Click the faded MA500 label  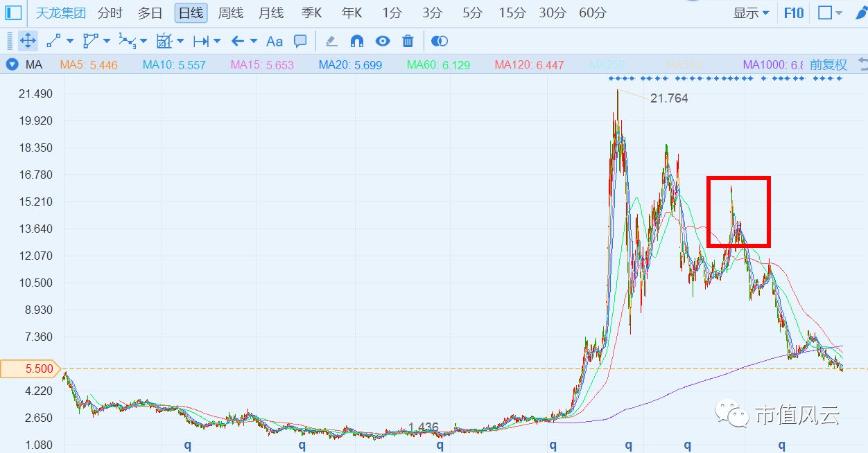684,64
